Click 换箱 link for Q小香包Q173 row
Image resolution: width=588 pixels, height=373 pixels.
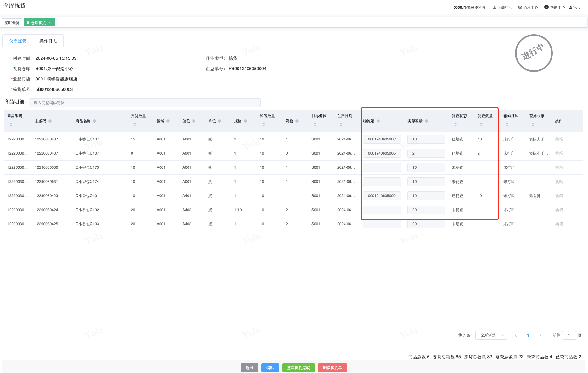click(x=559, y=167)
